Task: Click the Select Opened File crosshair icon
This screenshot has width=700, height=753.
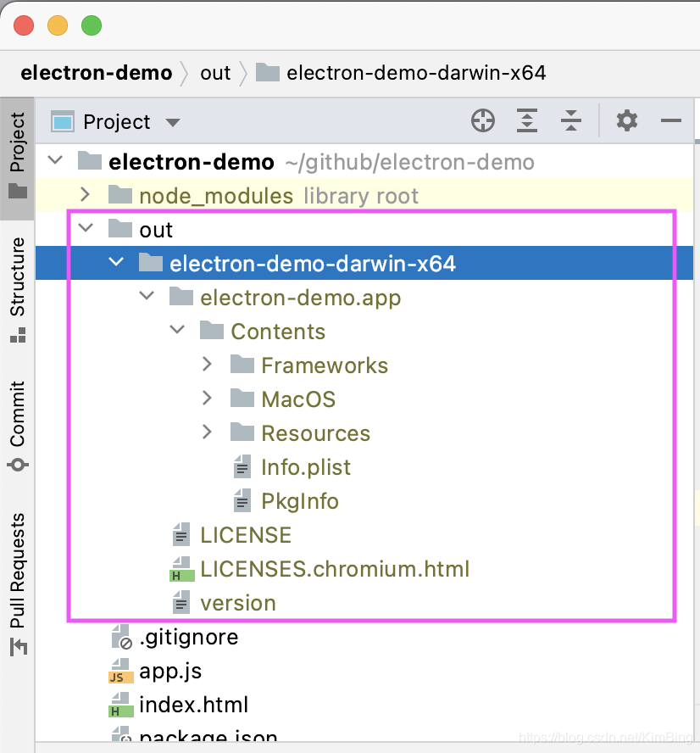Action: coord(483,120)
